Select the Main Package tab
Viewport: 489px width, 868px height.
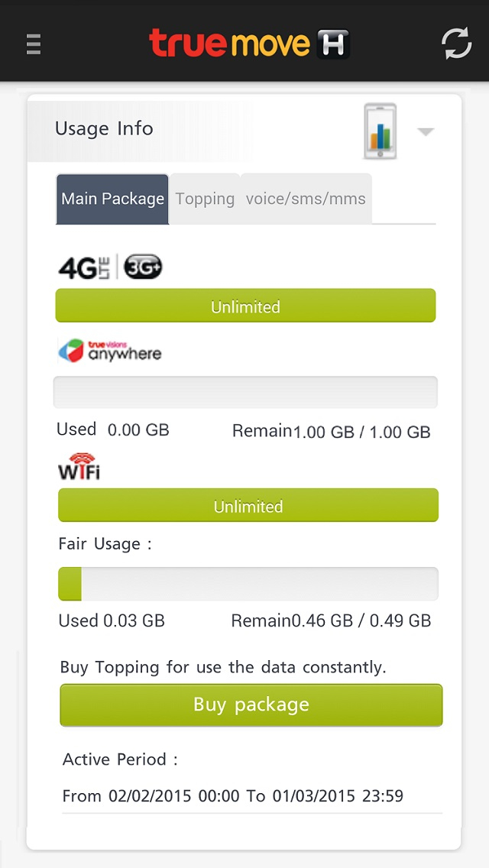tap(112, 199)
